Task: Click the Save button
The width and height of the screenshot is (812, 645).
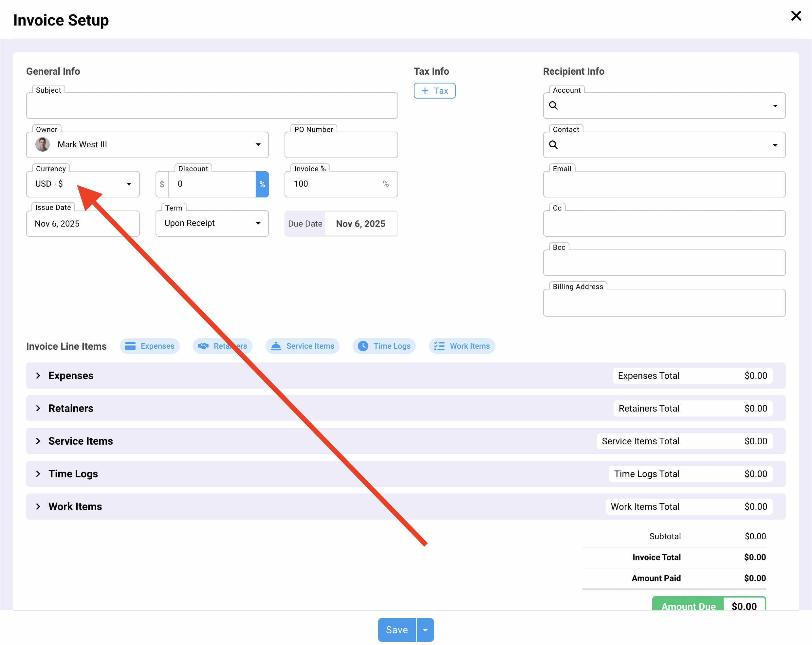Action: [x=397, y=630]
